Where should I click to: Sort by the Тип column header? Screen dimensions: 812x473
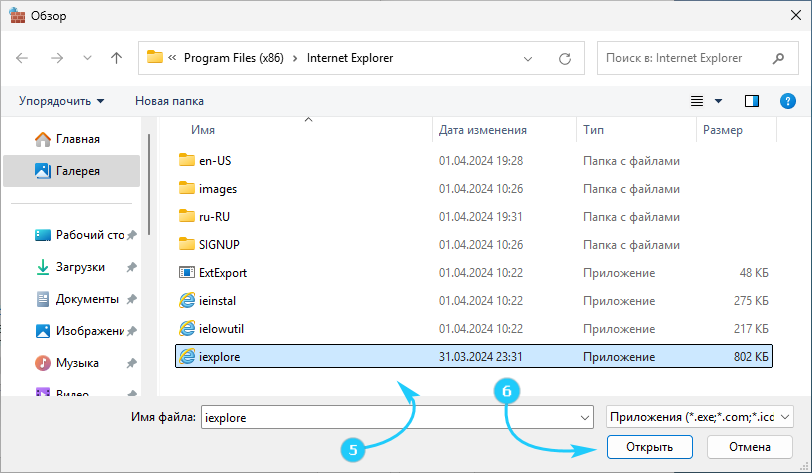[593, 130]
